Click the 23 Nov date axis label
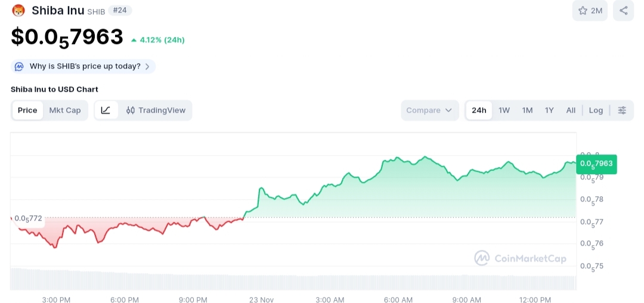The image size is (644, 303). click(x=262, y=299)
